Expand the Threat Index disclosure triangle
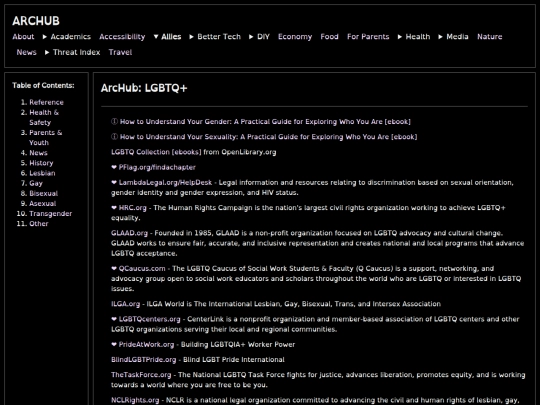This screenshot has height=405, width=540. [47, 52]
